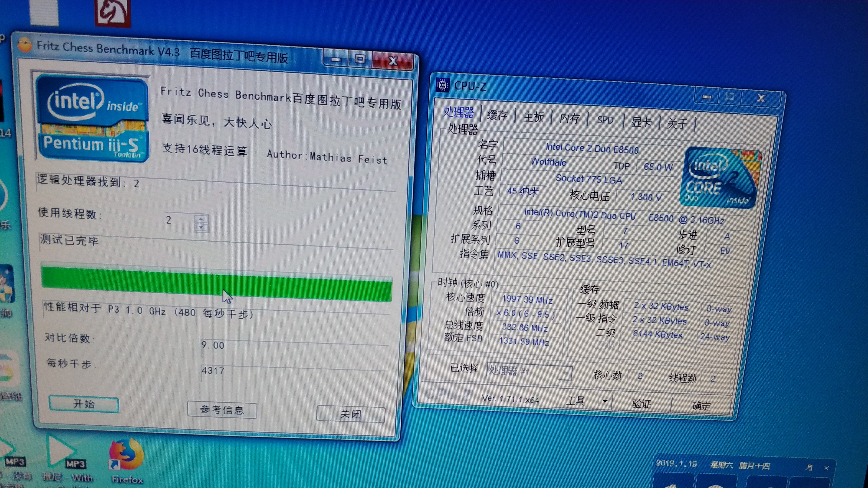868x488 pixels.
Task: Select the Firefox desktop shortcut
Action: tap(126, 461)
